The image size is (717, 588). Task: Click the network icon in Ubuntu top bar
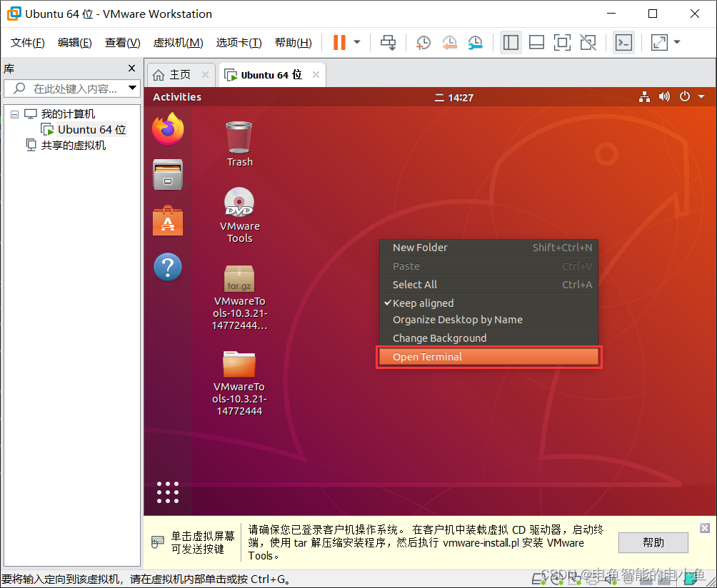(644, 97)
